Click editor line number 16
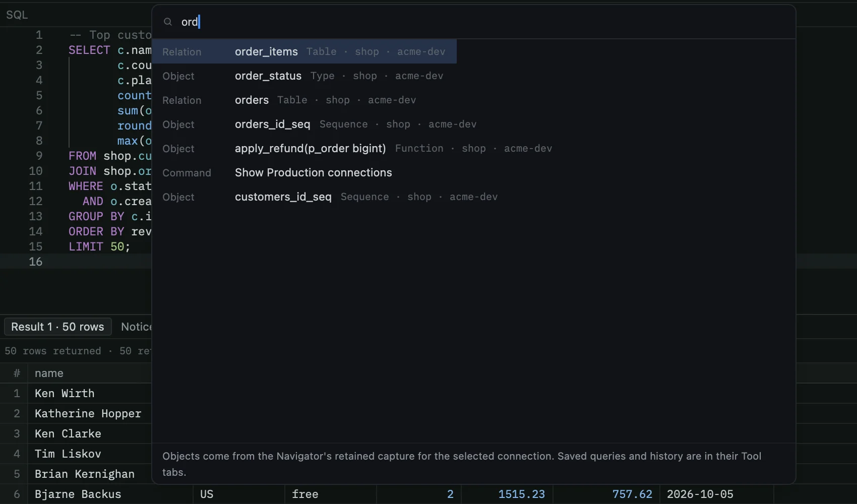Image resolution: width=857 pixels, height=504 pixels. pyautogui.click(x=36, y=262)
